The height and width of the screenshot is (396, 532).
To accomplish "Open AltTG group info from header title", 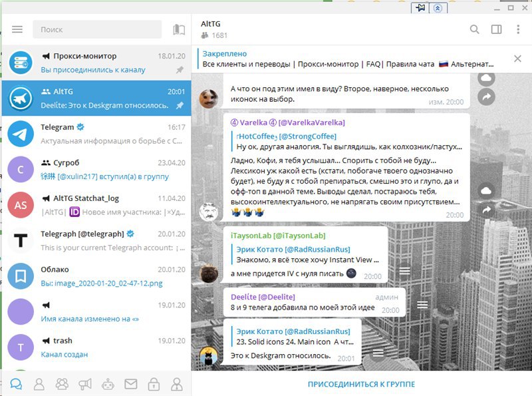I will pos(211,24).
